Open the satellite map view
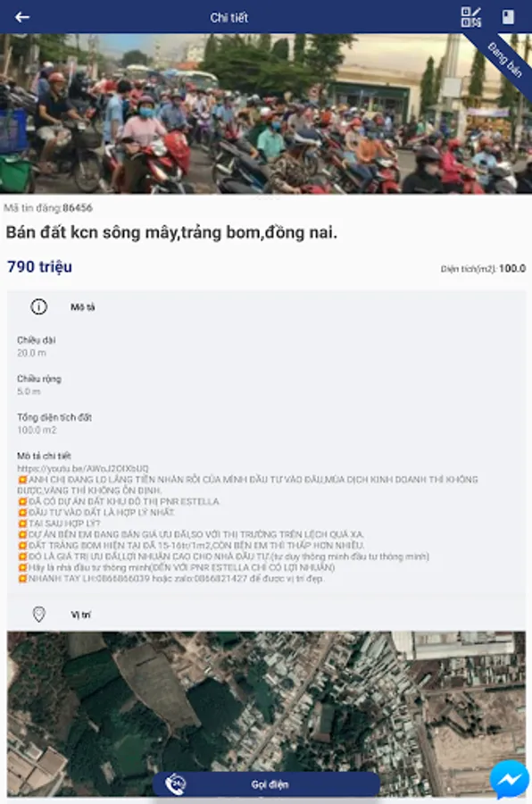This screenshot has height=804, width=532. [x=266, y=713]
